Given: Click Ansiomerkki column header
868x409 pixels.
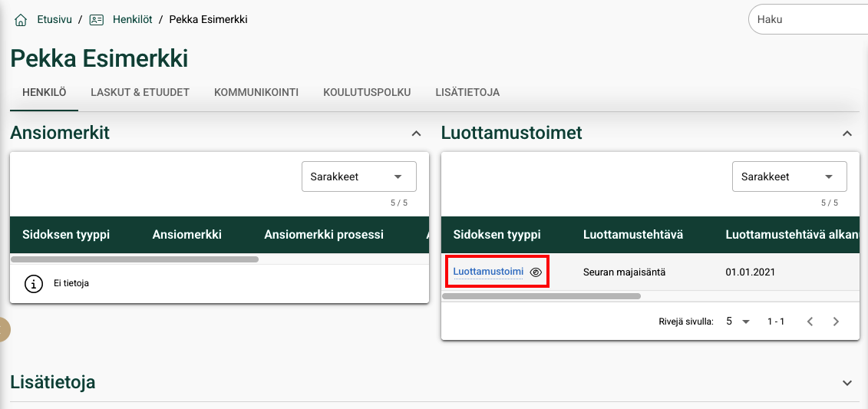Looking at the screenshot, I should (187, 235).
